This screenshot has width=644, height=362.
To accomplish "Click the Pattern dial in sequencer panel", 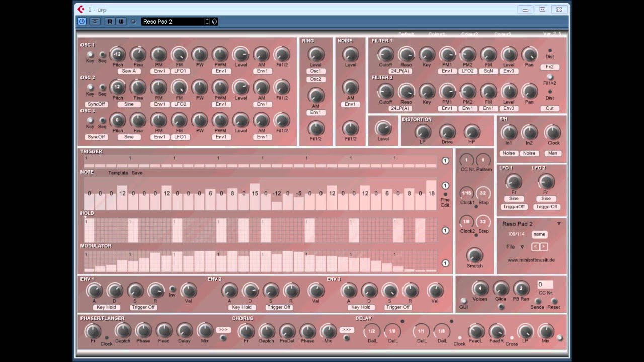I will (x=484, y=160).
